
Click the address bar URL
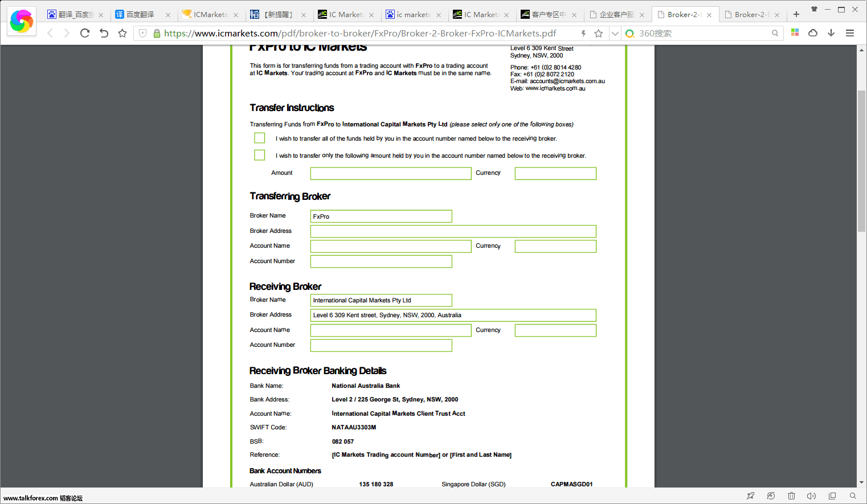pos(360,34)
